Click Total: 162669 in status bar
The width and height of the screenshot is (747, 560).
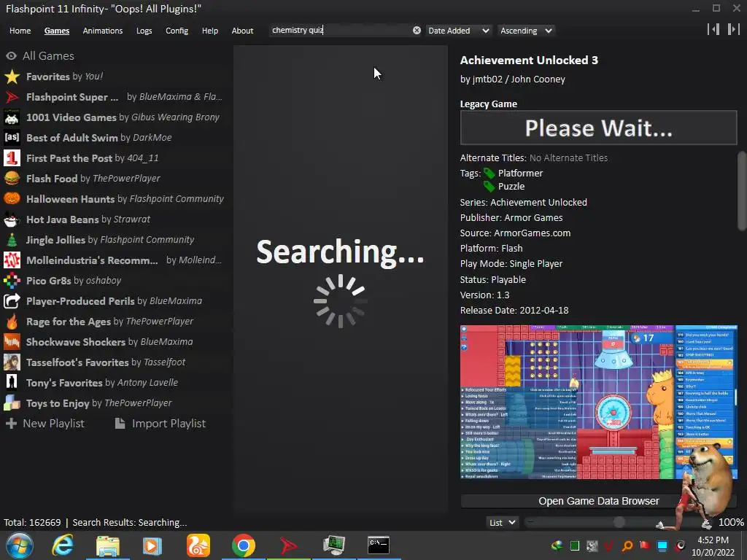click(x=32, y=522)
